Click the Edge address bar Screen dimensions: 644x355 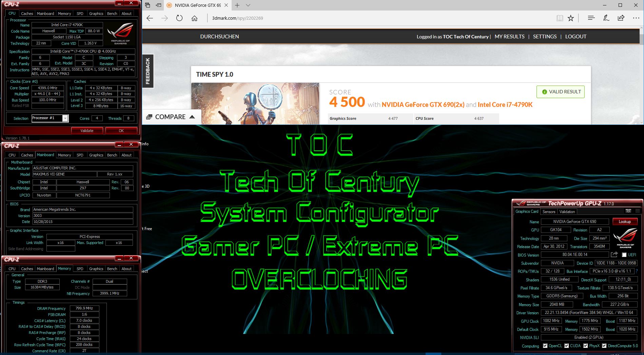pyautogui.click(x=380, y=18)
